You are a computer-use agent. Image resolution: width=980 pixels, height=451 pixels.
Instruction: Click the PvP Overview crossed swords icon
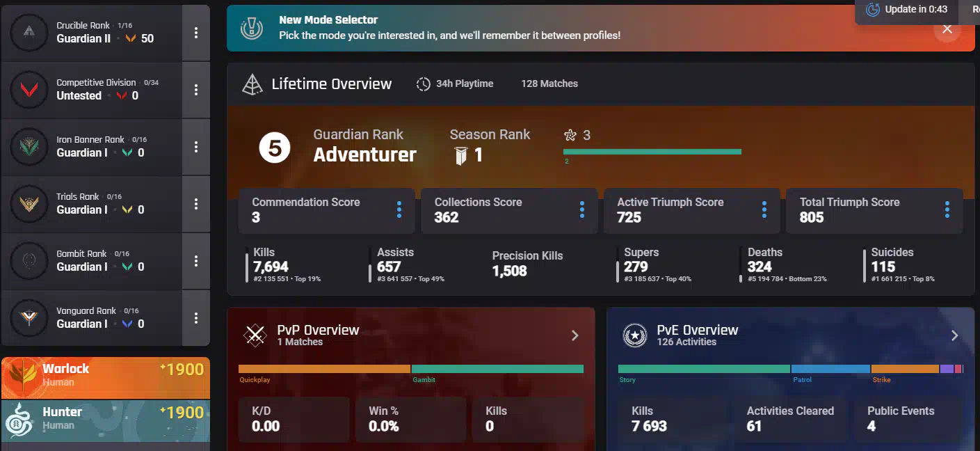tap(255, 335)
